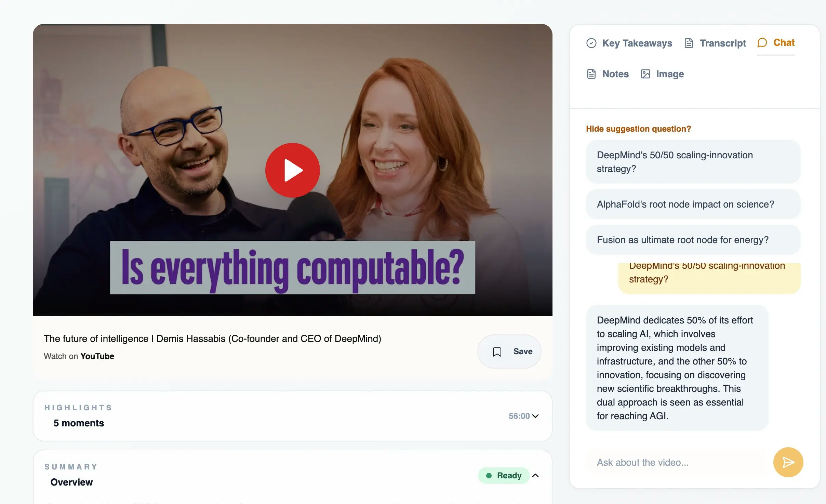Toggle Hide suggestion question
826x504 pixels.
pos(638,129)
